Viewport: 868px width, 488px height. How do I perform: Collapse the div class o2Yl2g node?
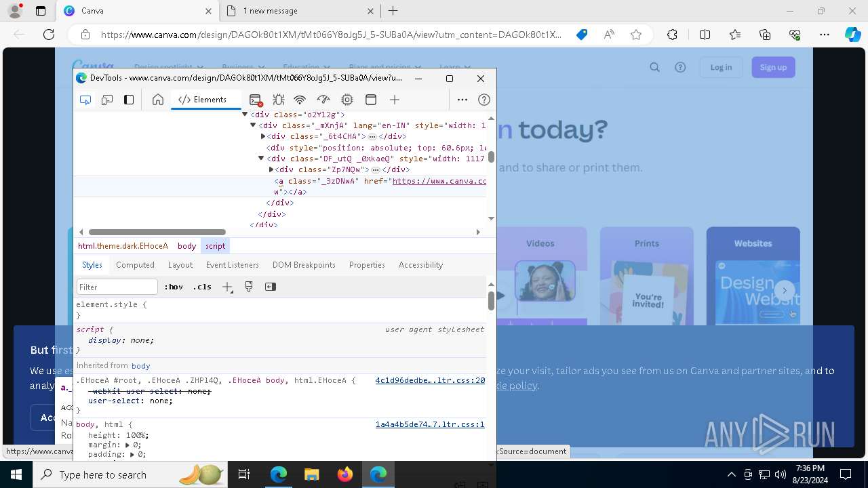coord(245,115)
